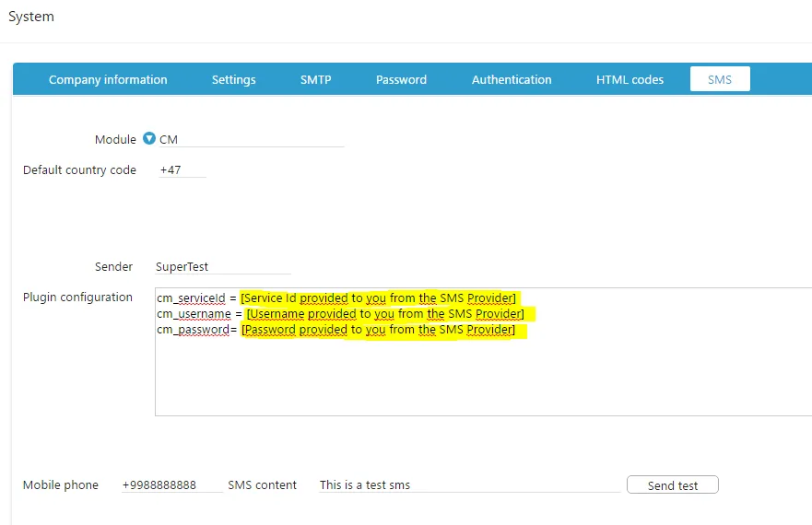Click the Plugin configuration label
The width and height of the screenshot is (812, 525).
(x=77, y=297)
